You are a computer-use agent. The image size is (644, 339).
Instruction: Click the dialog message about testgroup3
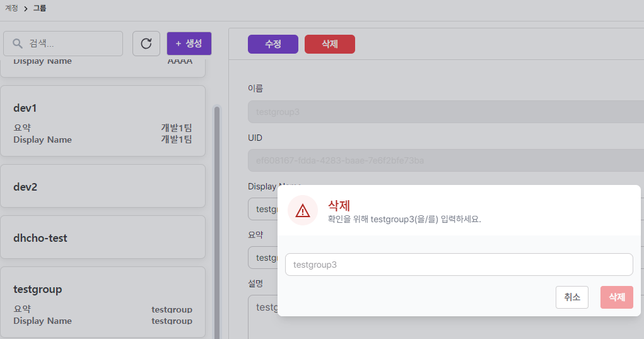[x=404, y=220]
